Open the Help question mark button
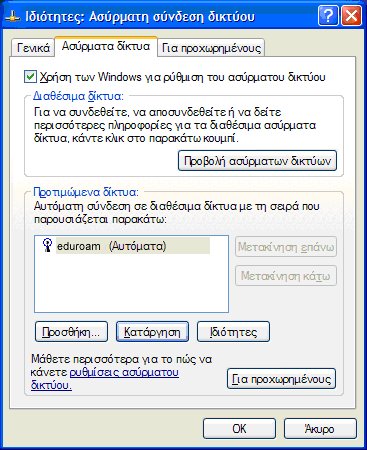The image size is (367, 450). (328, 16)
